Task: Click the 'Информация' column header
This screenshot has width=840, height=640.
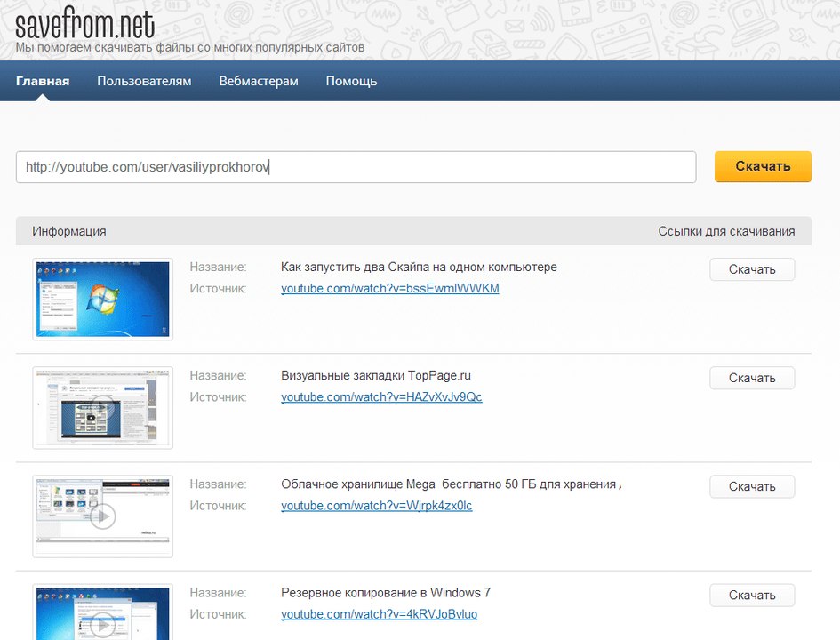Action: [69, 231]
